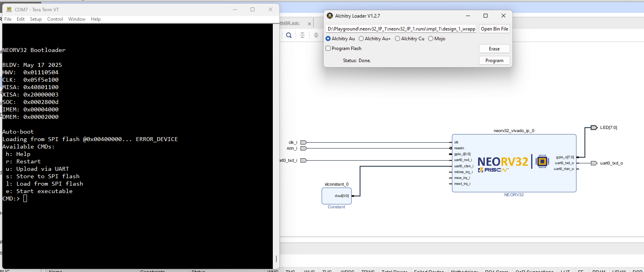This screenshot has width=644, height=272.
Task: Open the Control menu in Tera Term
Action: pos(55,19)
